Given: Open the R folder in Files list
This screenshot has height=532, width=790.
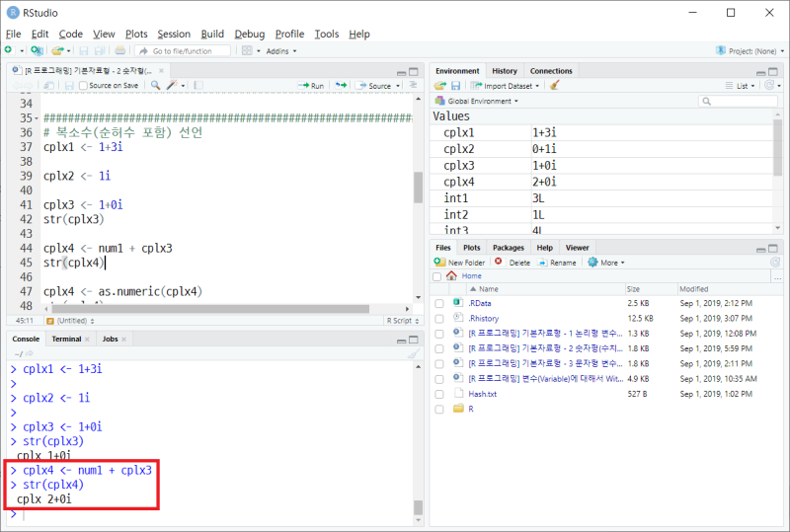Looking at the screenshot, I should pos(471,409).
